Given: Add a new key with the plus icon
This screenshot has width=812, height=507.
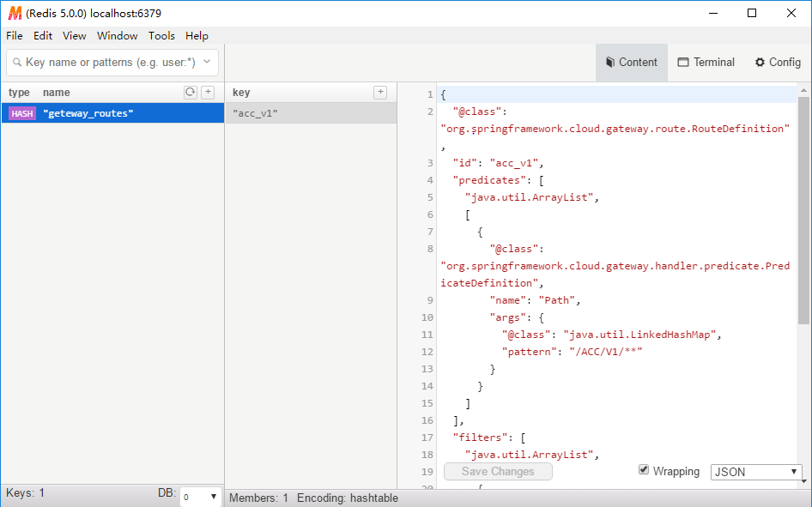Looking at the screenshot, I should point(208,92).
